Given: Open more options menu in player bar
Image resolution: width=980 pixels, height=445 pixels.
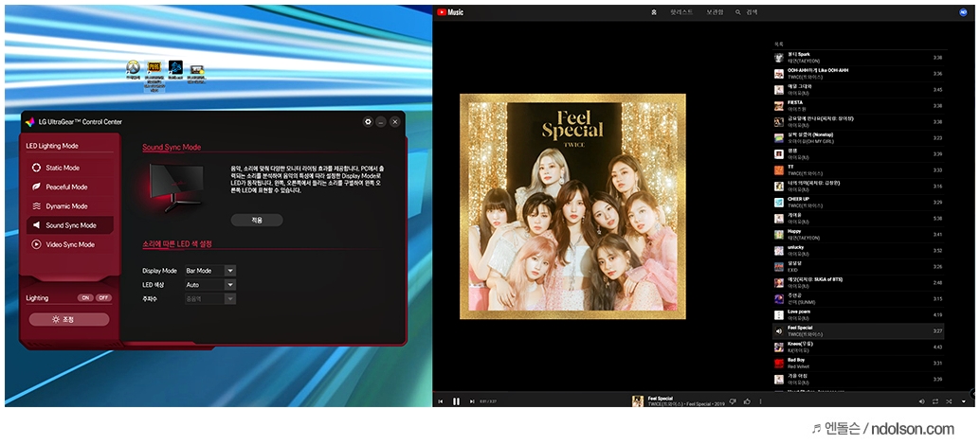Looking at the screenshot, I should [761, 401].
